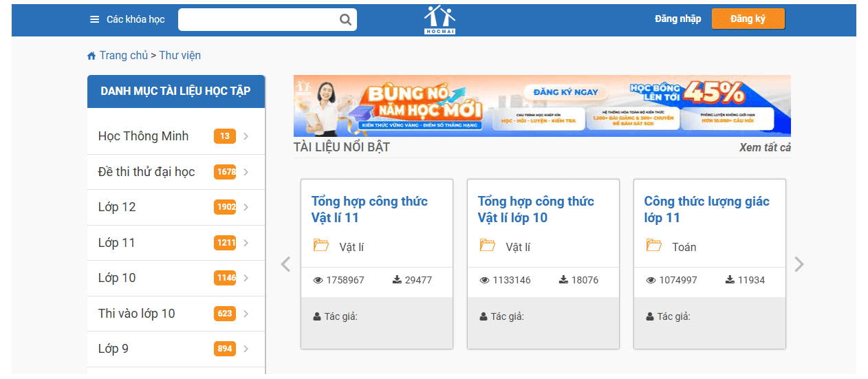868x379 pixels.
Task: Expand the Đề thi thử đại học chevron
Action: pos(246,172)
